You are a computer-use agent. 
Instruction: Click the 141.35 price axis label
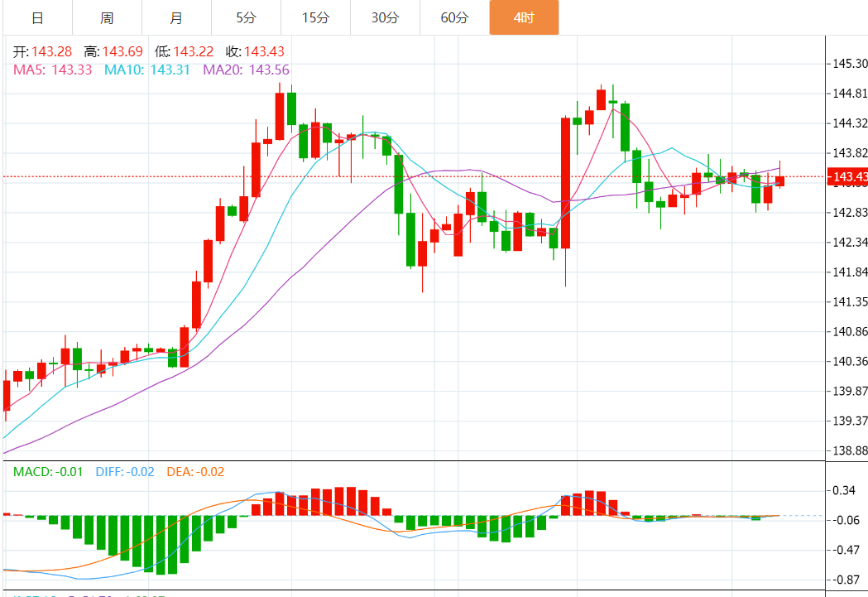point(850,302)
